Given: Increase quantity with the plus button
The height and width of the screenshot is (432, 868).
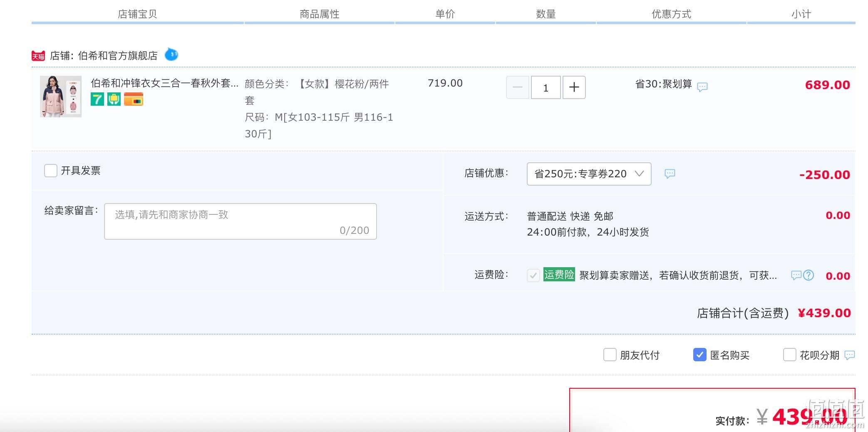Looking at the screenshot, I should [x=574, y=87].
